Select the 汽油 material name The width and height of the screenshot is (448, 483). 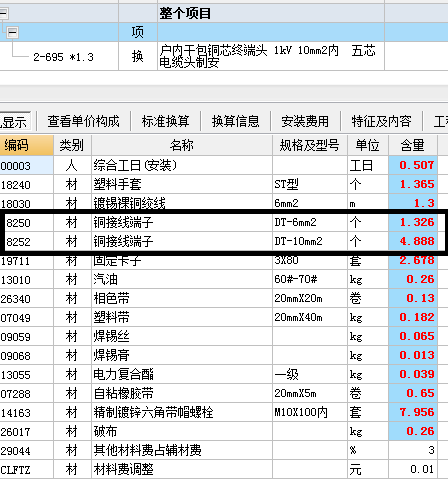182,279
